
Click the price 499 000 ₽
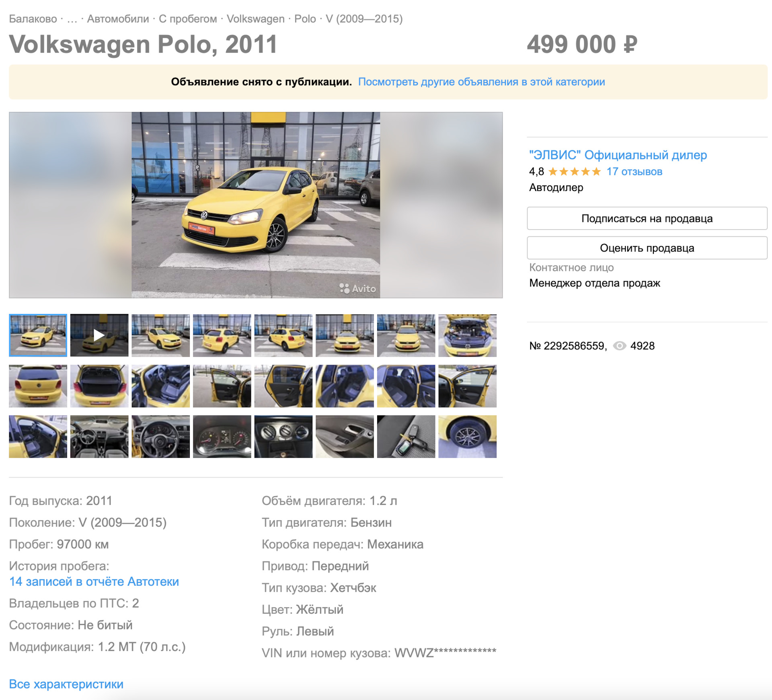(x=582, y=44)
